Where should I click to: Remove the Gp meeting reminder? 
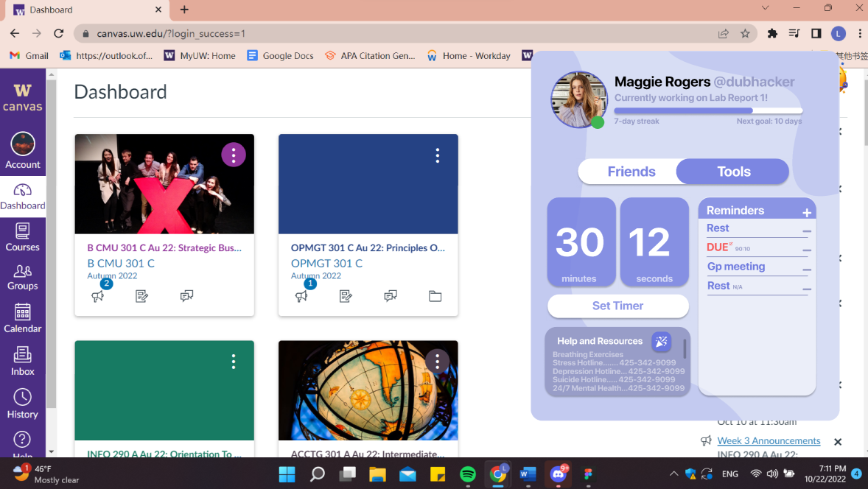coord(807,270)
